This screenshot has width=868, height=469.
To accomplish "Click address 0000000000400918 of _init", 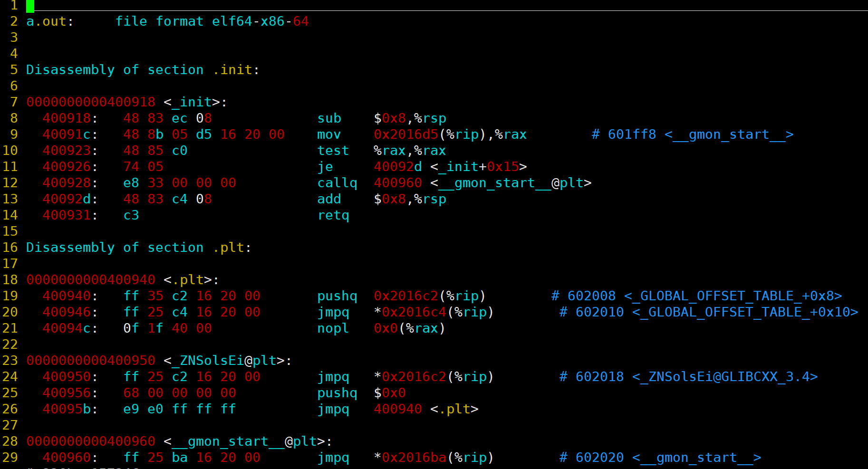I will pyautogui.click(x=91, y=102).
